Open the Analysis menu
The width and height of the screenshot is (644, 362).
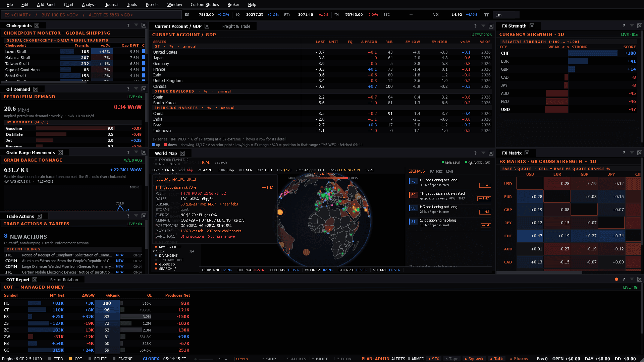tap(89, 4)
